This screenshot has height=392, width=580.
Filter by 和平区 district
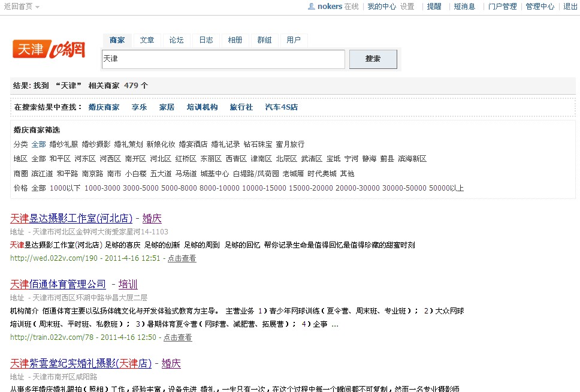(60, 159)
